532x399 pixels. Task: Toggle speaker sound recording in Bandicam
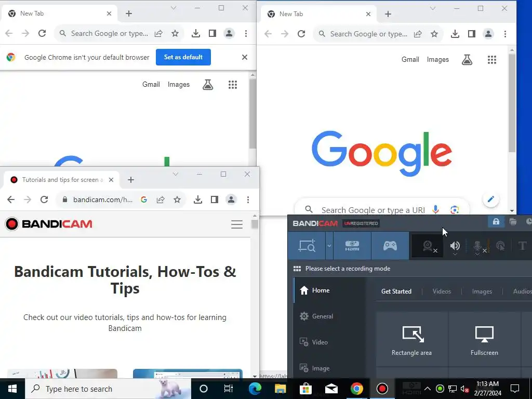point(455,246)
